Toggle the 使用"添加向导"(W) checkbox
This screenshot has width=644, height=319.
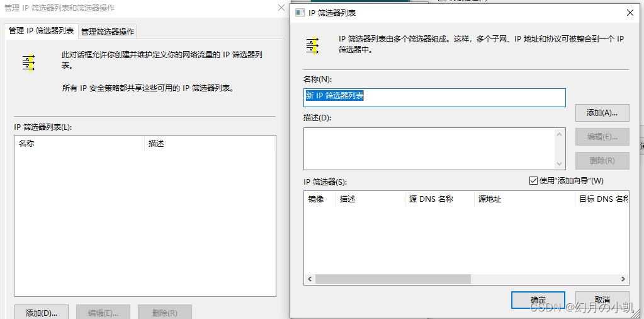pos(567,180)
